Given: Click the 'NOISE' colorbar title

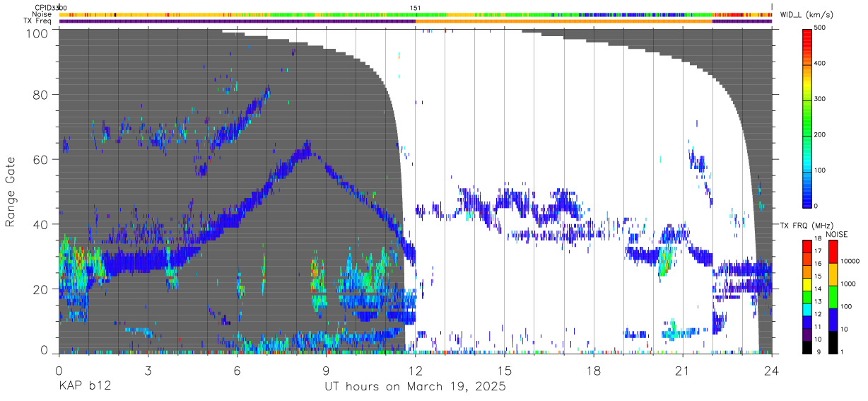Looking at the screenshot, I should click(836, 234).
